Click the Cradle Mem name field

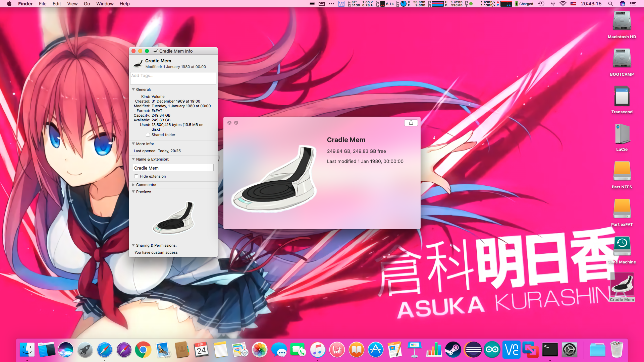173,168
